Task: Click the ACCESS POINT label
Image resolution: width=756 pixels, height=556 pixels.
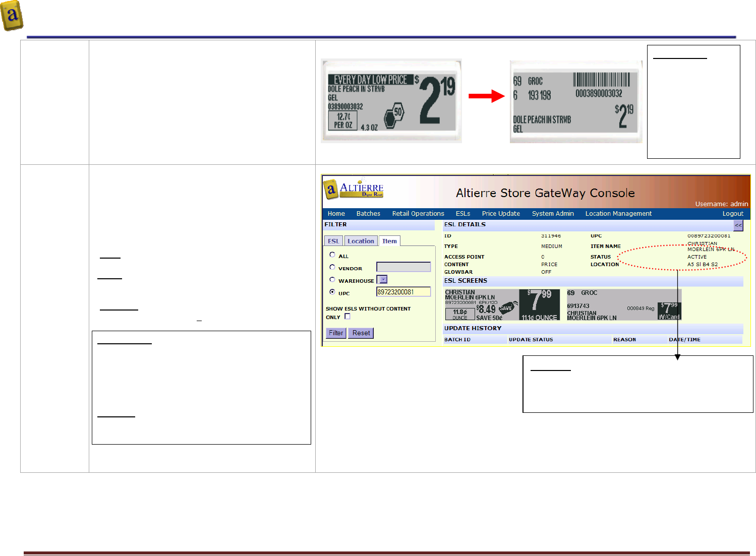Action: [464, 257]
